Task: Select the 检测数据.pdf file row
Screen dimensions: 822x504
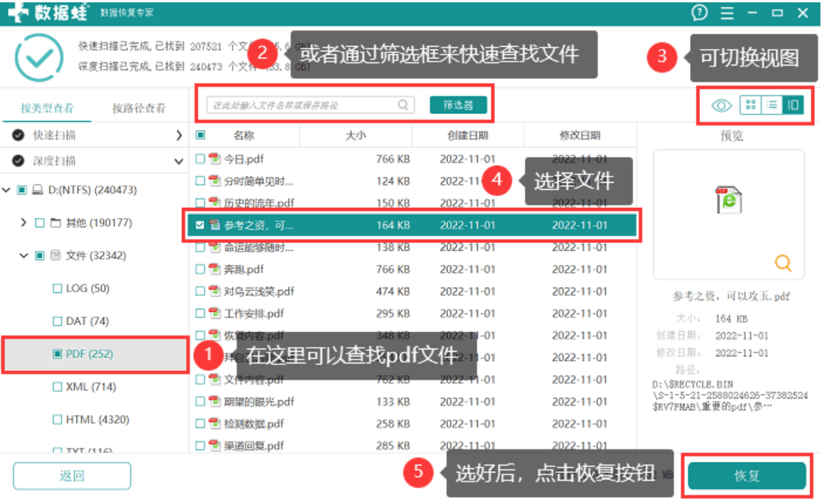Action: tap(413, 424)
